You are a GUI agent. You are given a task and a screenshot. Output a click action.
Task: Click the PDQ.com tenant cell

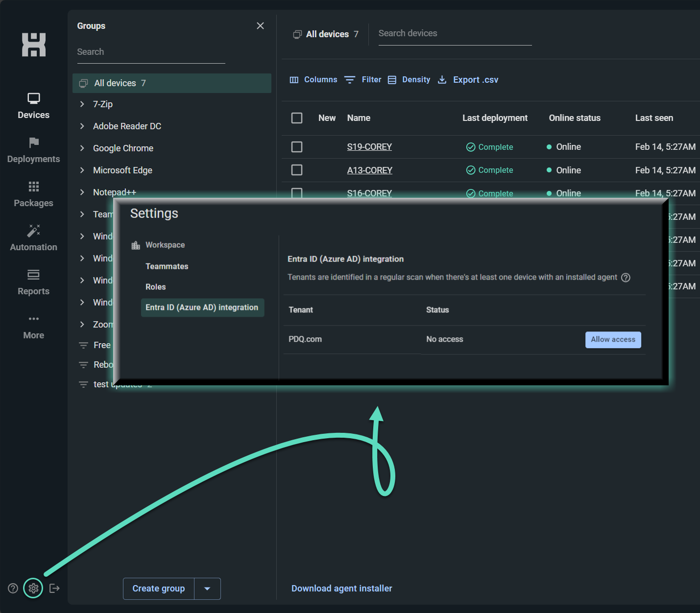[305, 339]
